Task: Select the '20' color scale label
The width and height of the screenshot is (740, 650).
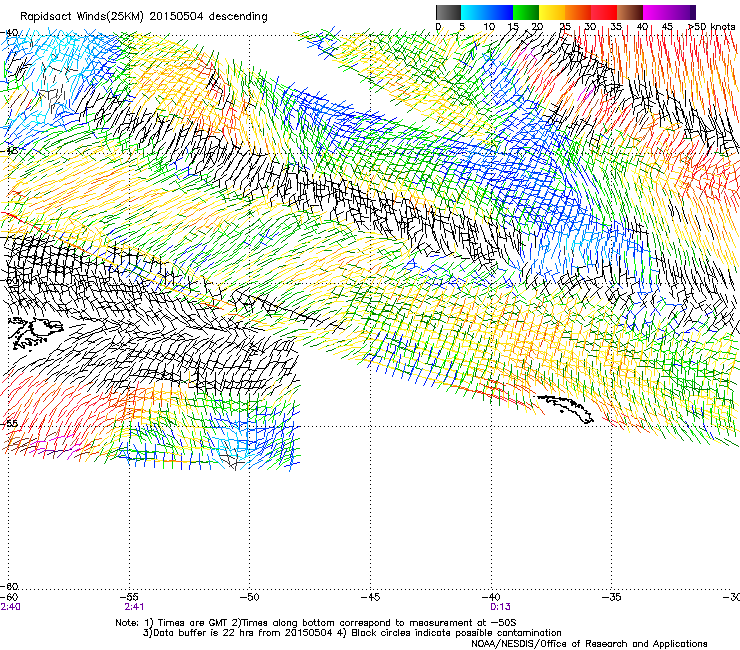Action: tap(537, 26)
